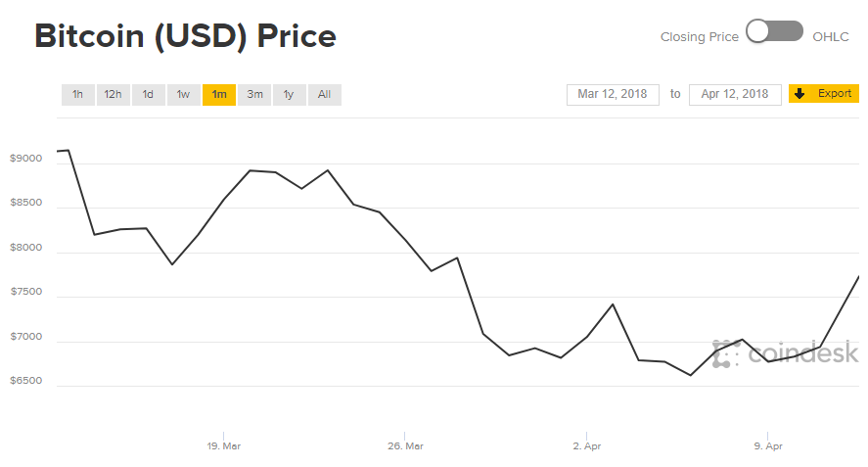The height and width of the screenshot is (467, 868).
Task: Choose the active 1m range
Action: pos(219,95)
